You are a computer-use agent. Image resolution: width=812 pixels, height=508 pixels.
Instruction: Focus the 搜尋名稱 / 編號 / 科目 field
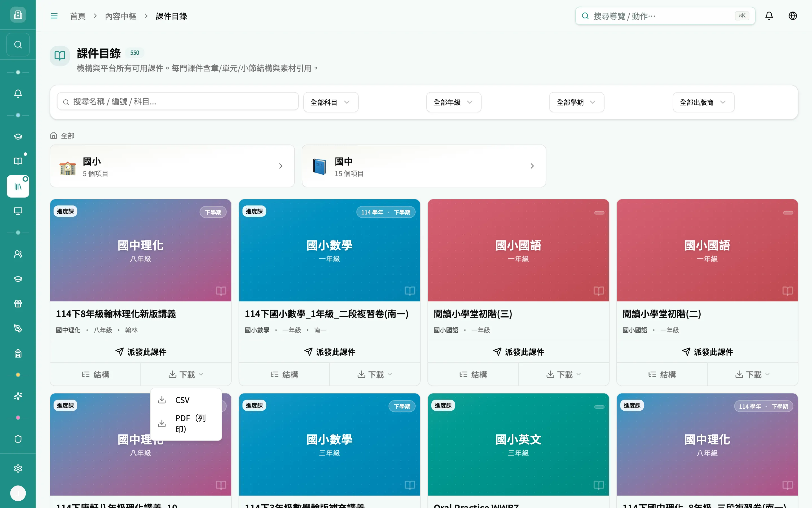tap(178, 102)
